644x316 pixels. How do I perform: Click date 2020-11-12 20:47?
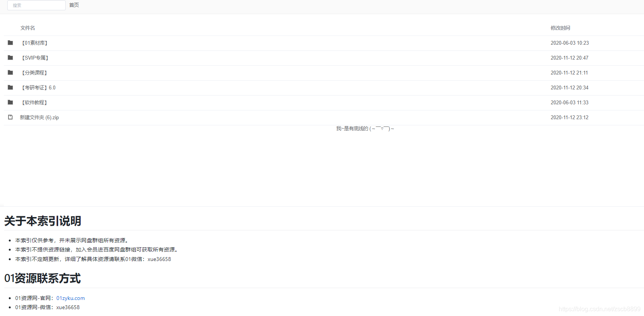(569, 58)
